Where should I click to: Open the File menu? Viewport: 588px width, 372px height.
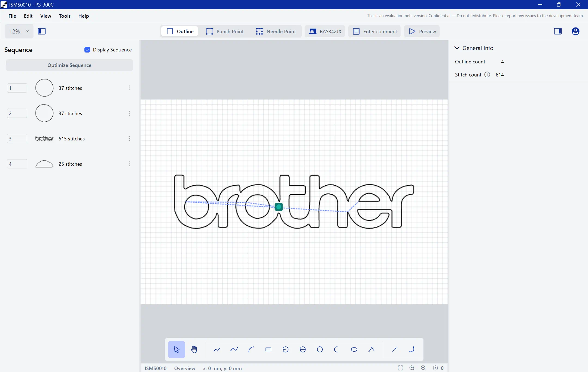pyautogui.click(x=12, y=16)
